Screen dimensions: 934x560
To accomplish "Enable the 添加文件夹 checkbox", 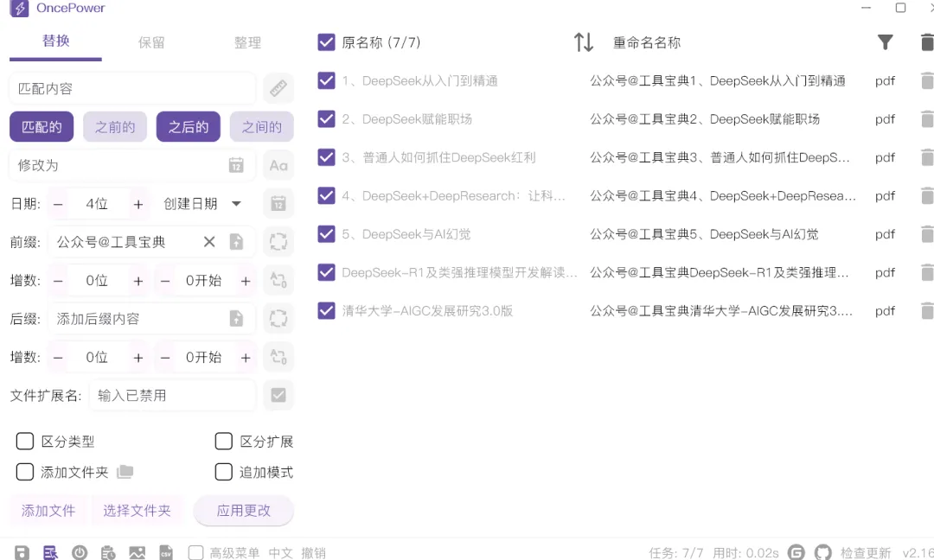I will (x=24, y=472).
